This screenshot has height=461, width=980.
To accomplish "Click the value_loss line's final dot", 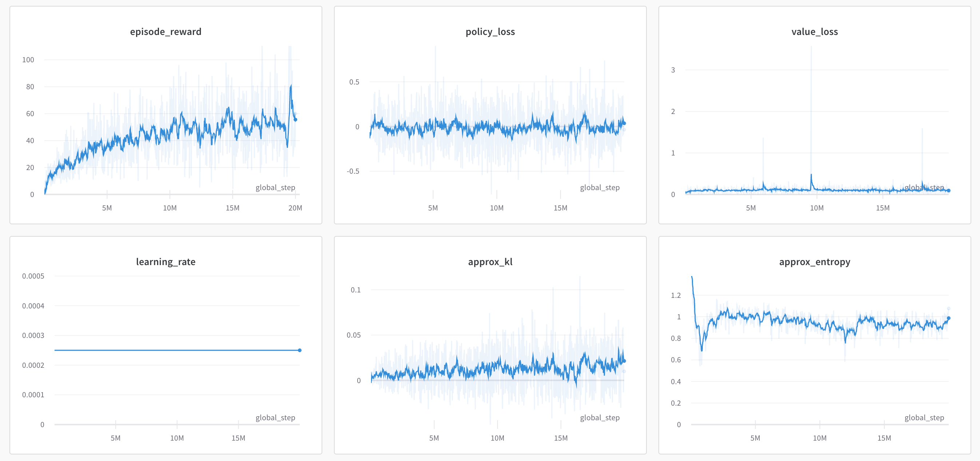I will [948, 191].
